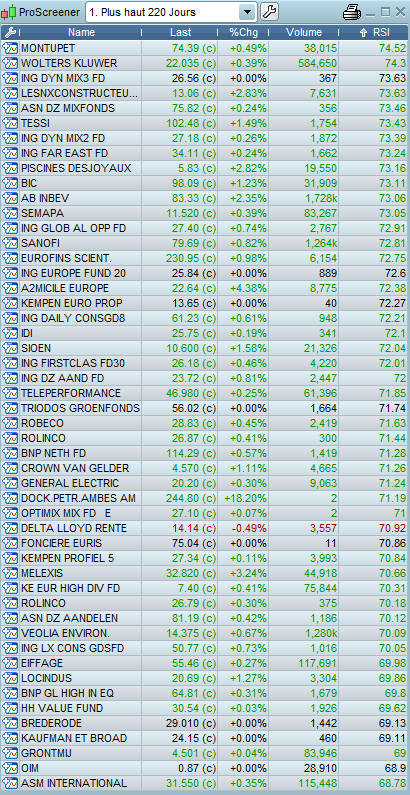Open chart icon for PISCINES DESJOYAUX
Viewport: 410px width, 795px height.
(x=10, y=168)
